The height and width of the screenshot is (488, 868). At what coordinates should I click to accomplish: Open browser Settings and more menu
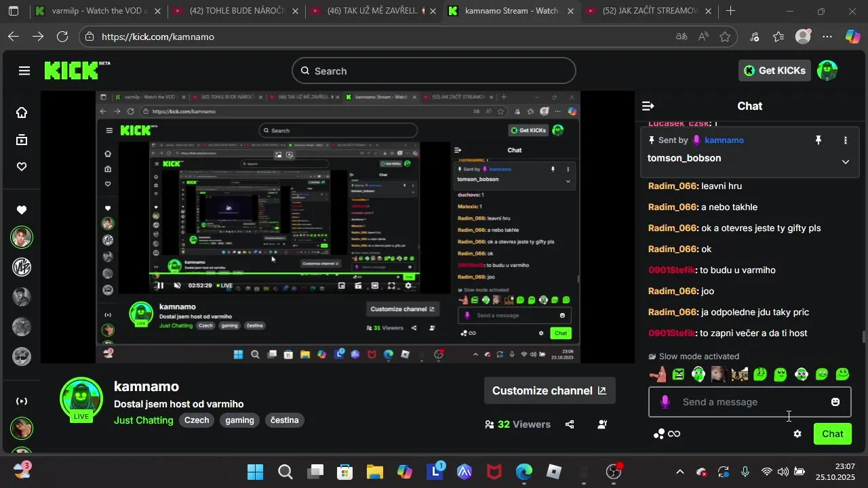[x=827, y=37]
